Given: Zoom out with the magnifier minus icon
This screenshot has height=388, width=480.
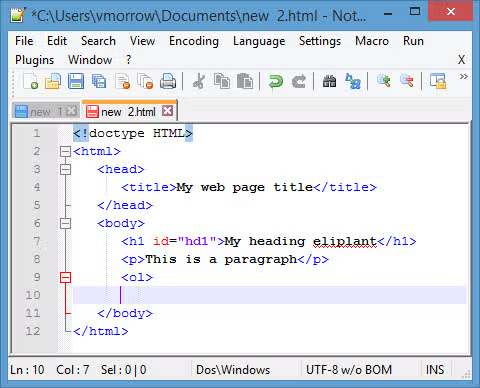Looking at the screenshot, I should (407, 81).
